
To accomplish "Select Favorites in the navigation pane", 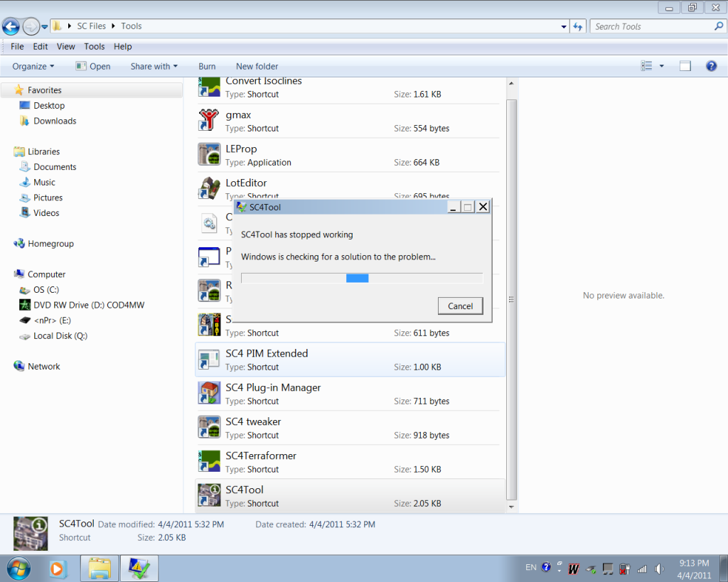I will (x=92, y=90).
